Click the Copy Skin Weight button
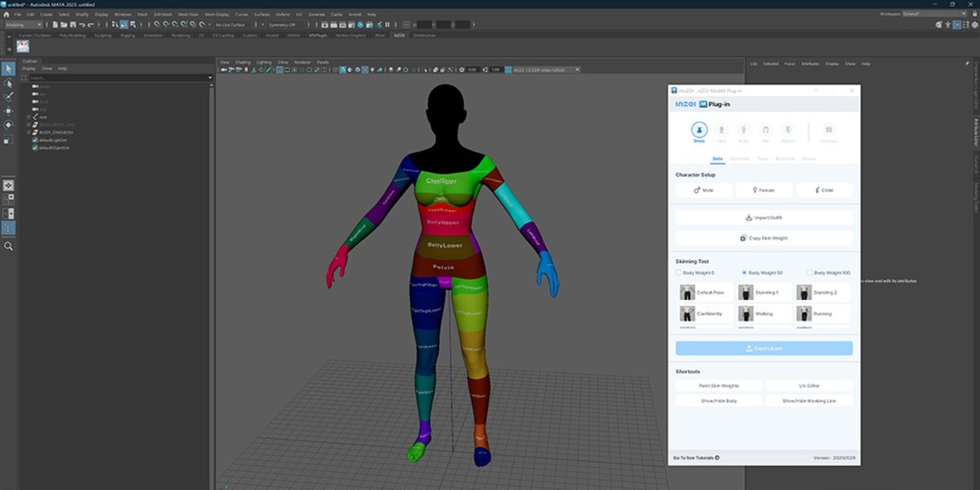Image resolution: width=980 pixels, height=490 pixels. [764, 238]
